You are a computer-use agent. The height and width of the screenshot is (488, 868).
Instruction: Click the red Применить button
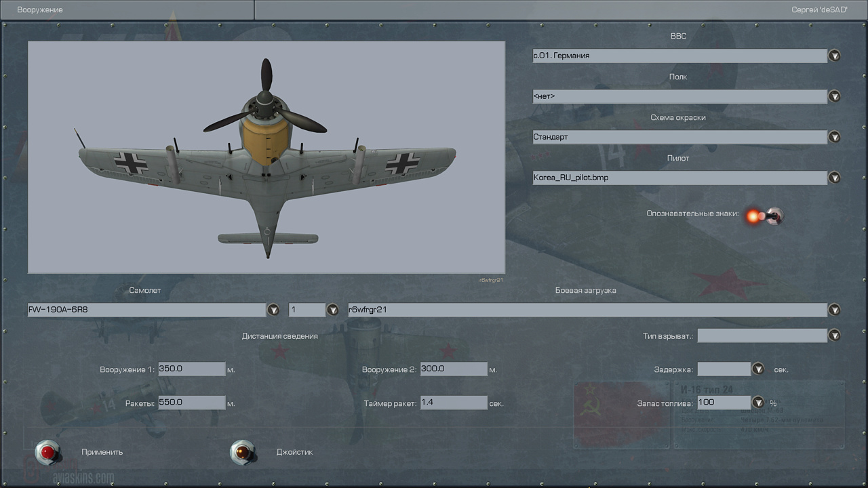pyautogui.click(x=47, y=452)
